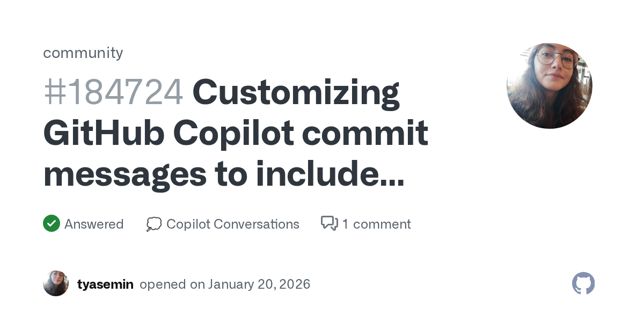Click the comment bubbles icon
Screen dimensions: 644x322
(x=329, y=223)
